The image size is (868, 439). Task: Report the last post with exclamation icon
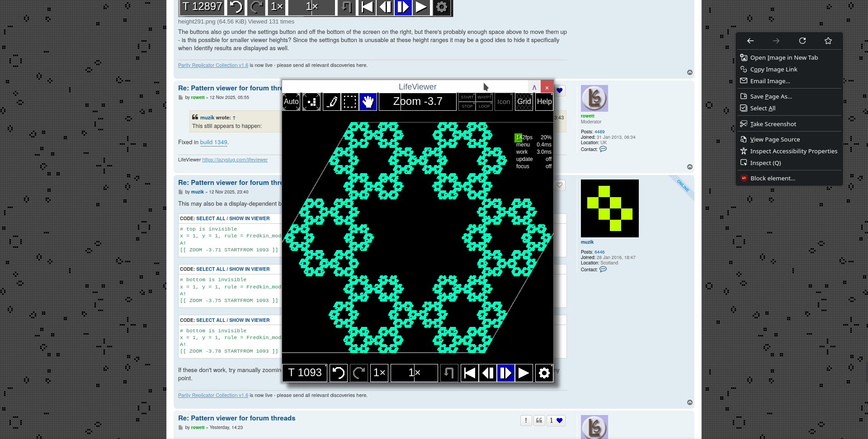click(x=526, y=420)
